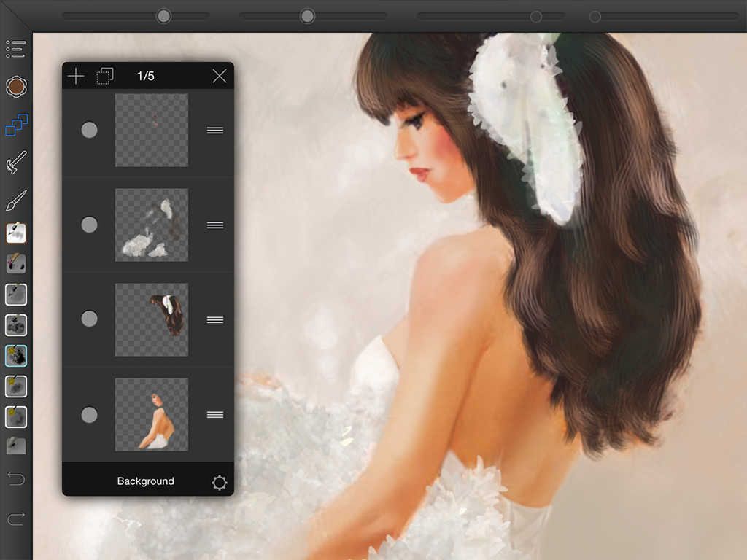
Task: Toggle visibility of the hair layer
Action: point(89,319)
